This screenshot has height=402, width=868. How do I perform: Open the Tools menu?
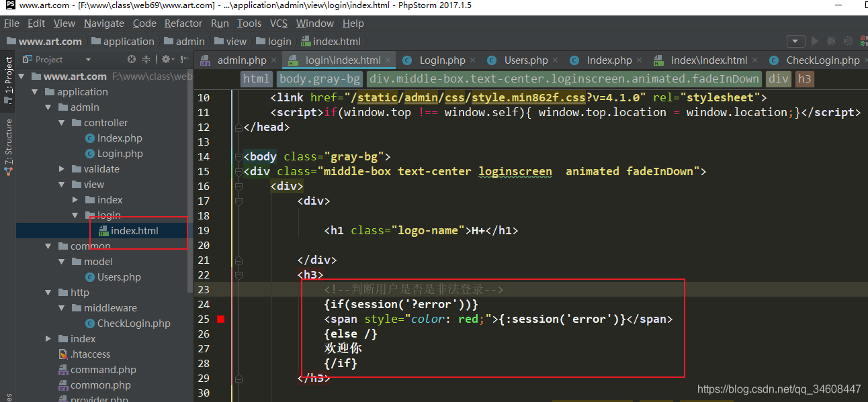click(249, 23)
